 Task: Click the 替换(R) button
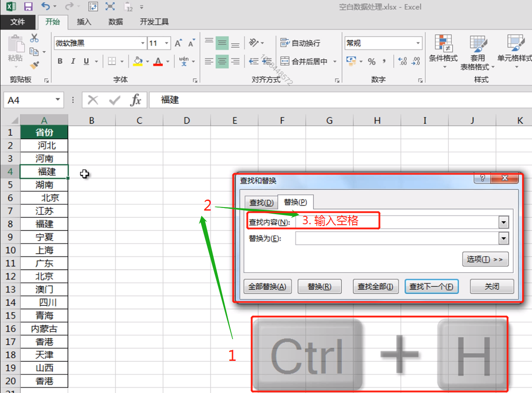pos(320,286)
